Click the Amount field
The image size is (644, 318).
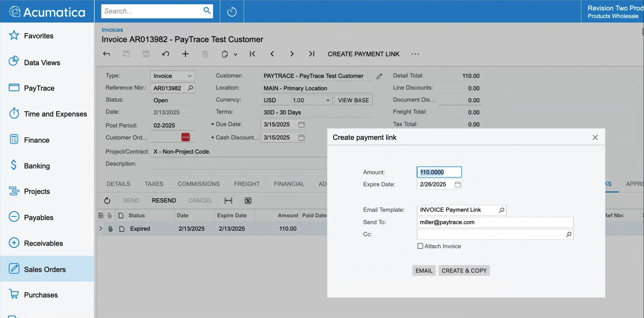439,172
